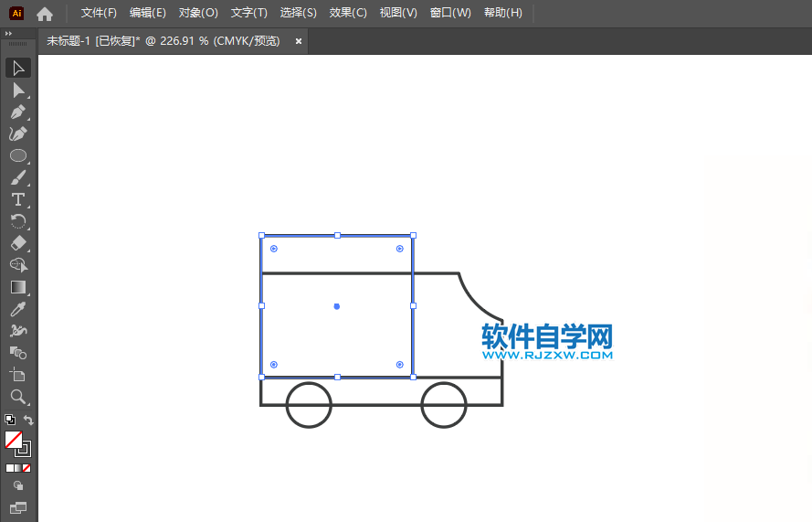The height and width of the screenshot is (522, 812).
Task: Click the Illustrator Ai logo
Action: [16, 13]
